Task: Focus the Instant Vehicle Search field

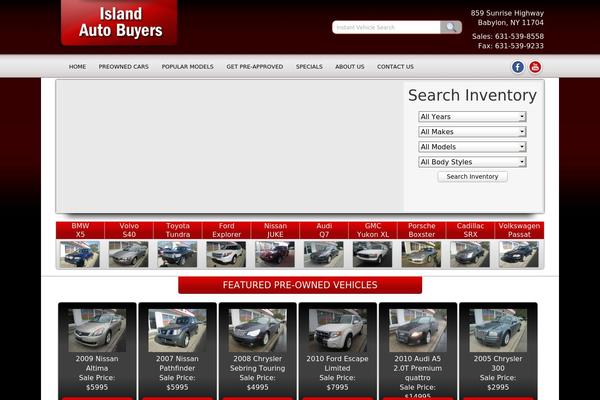Action: tap(386, 27)
